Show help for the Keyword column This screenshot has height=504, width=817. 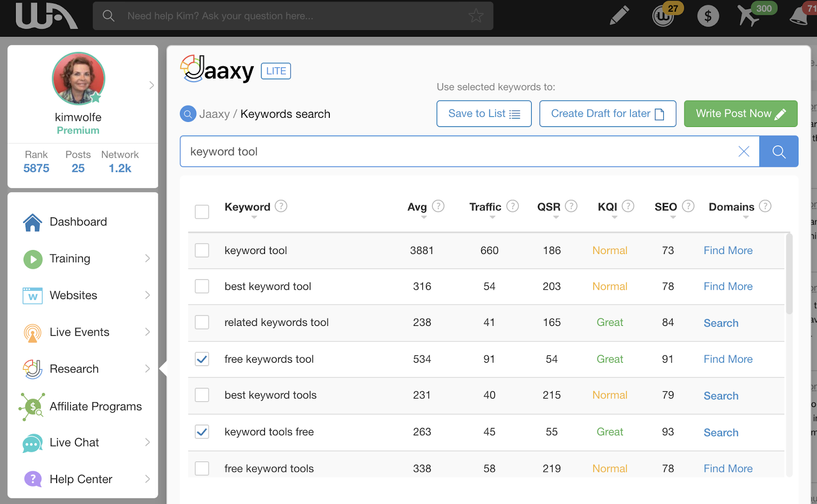(281, 206)
